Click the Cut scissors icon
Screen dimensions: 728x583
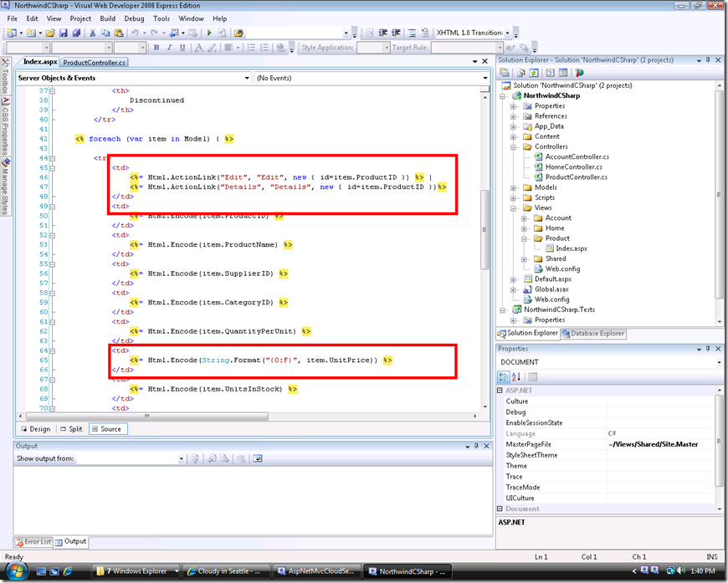tap(92, 33)
